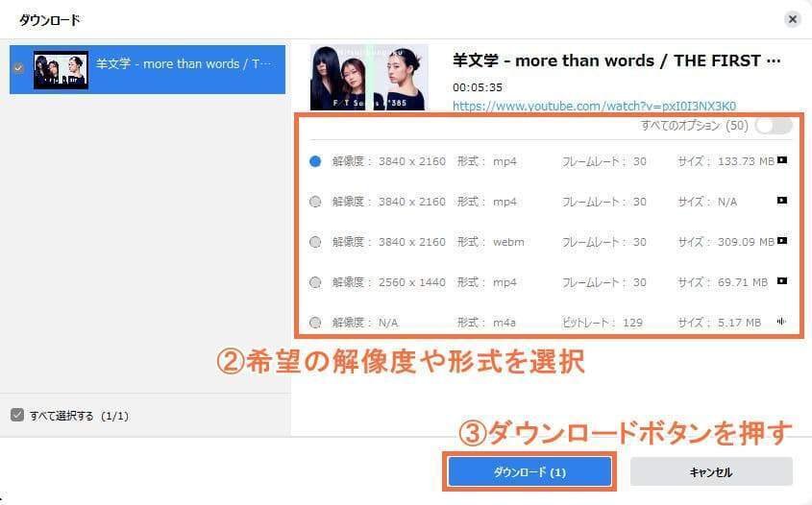Click the 形式: webm format label
This screenshot has width=812, height=505.
490,242
